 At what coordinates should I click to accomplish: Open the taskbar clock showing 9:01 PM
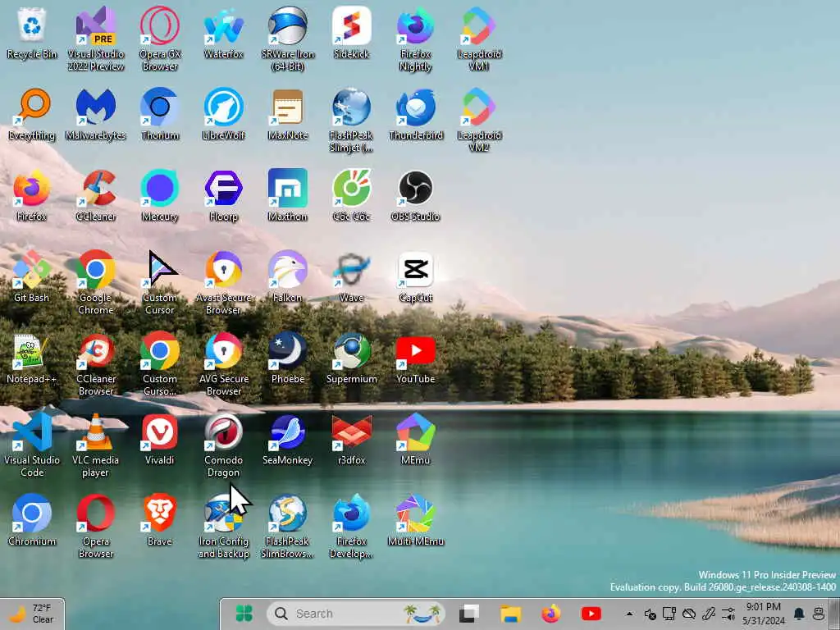(764, 614)
